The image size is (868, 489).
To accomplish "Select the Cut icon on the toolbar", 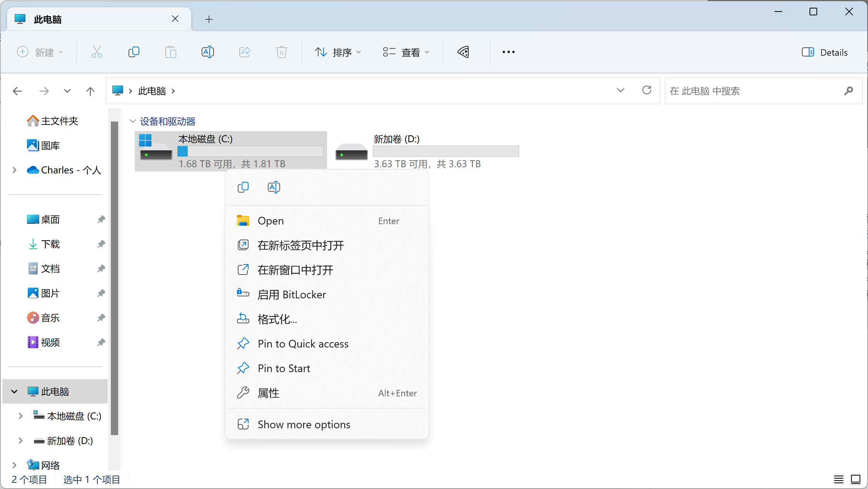I will (x=96, y=52).
